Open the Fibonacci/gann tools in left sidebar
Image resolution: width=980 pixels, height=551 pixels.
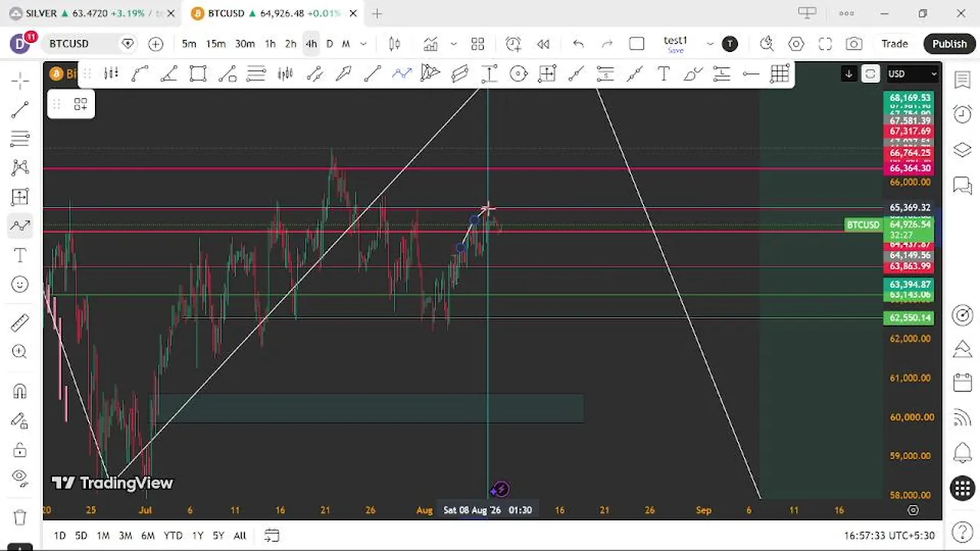click(20, 139)
